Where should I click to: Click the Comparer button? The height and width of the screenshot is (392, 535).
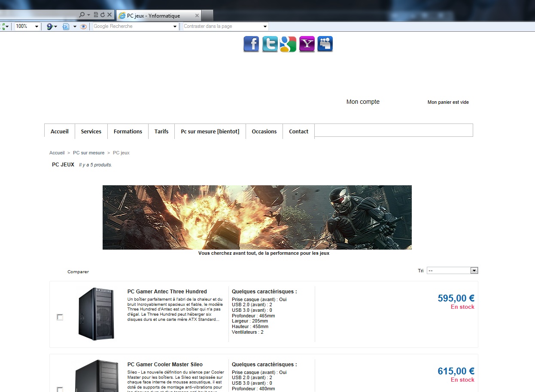(x=78, y=271)
